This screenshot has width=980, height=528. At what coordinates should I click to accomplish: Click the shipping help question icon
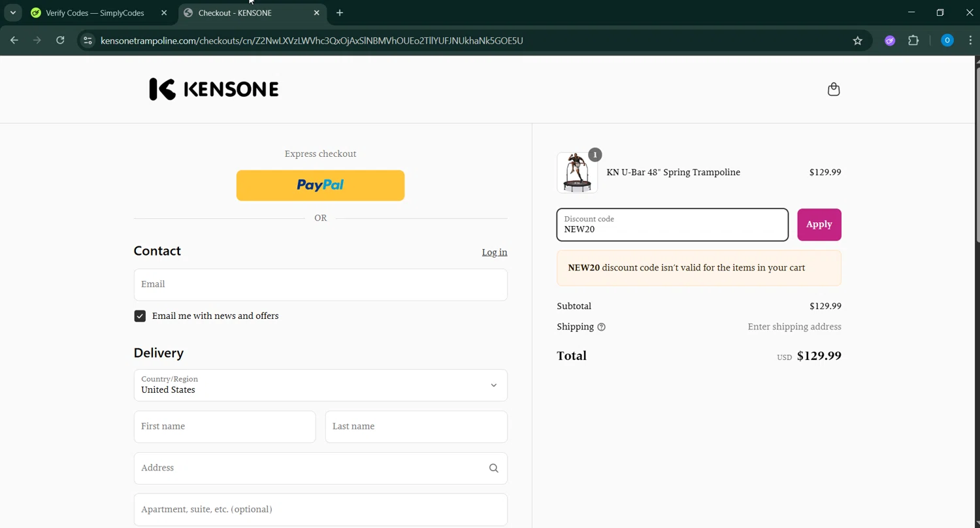click(601, 327)
